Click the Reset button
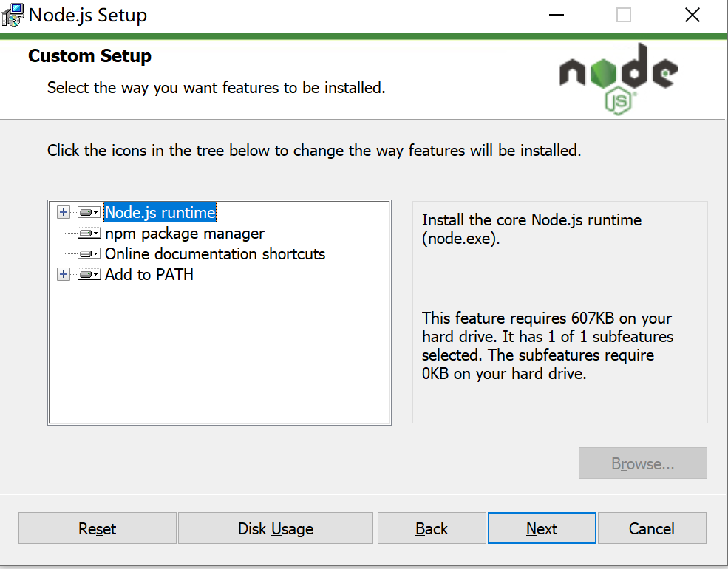Screen dimensions: 728x569 coord(96,528)
